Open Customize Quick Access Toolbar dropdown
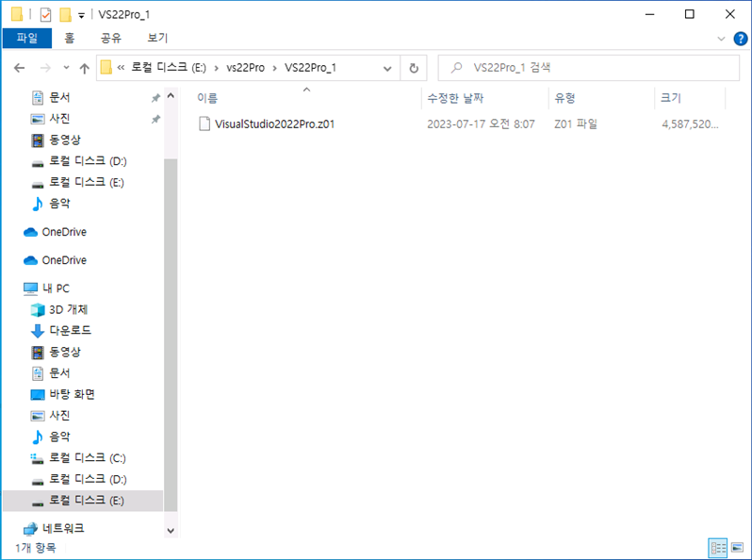Image resolution: width=752 pixels, height=560 pixels. click(x=82, y=16)
